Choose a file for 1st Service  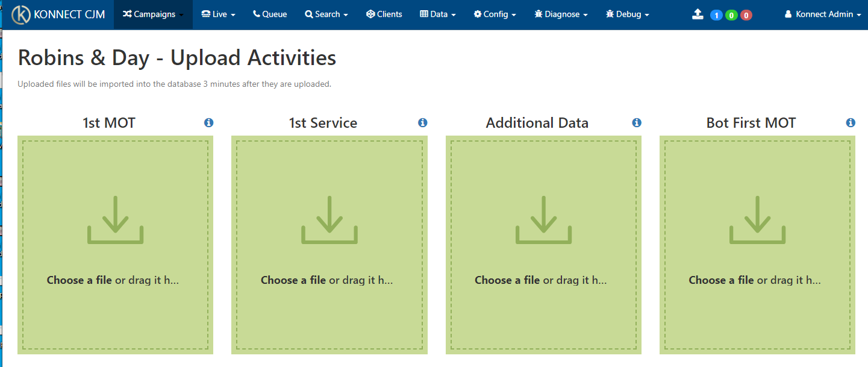pos(293,280)
